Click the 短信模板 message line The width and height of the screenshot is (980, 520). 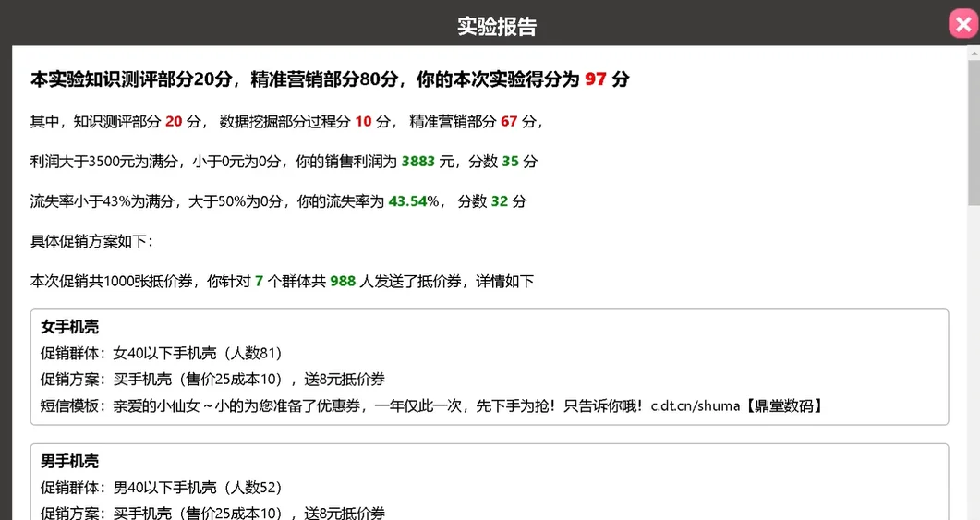pos(433,406)
